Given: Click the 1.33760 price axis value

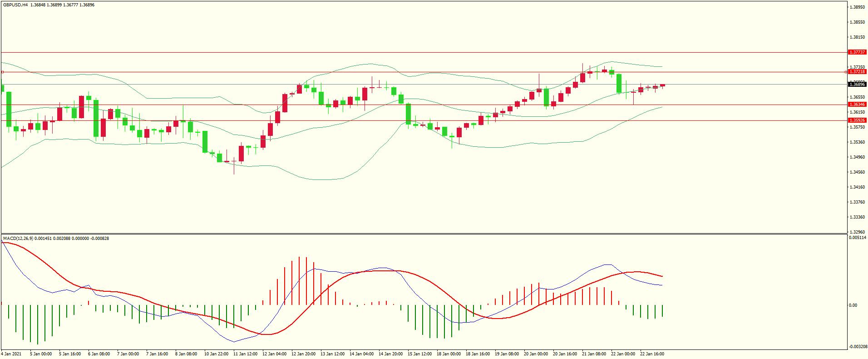Looking at the screenshot, I should pos(857,202).
